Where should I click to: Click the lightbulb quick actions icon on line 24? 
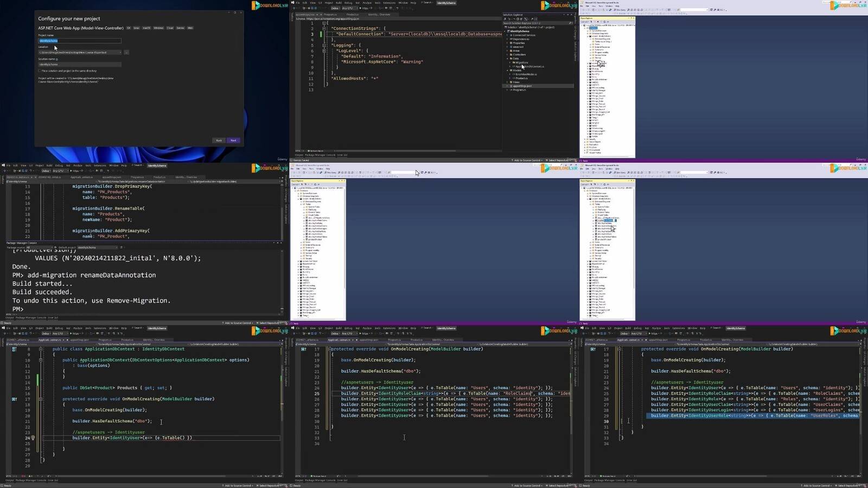[x=33, y=438]
